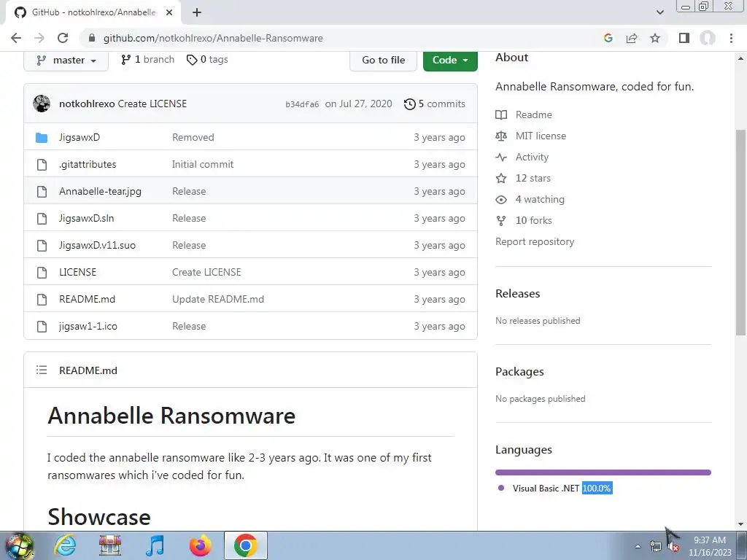Viewport: 747px width, 560px height.
Task: Close the GitHub browser tab
Action: click(x=169, y=12)
